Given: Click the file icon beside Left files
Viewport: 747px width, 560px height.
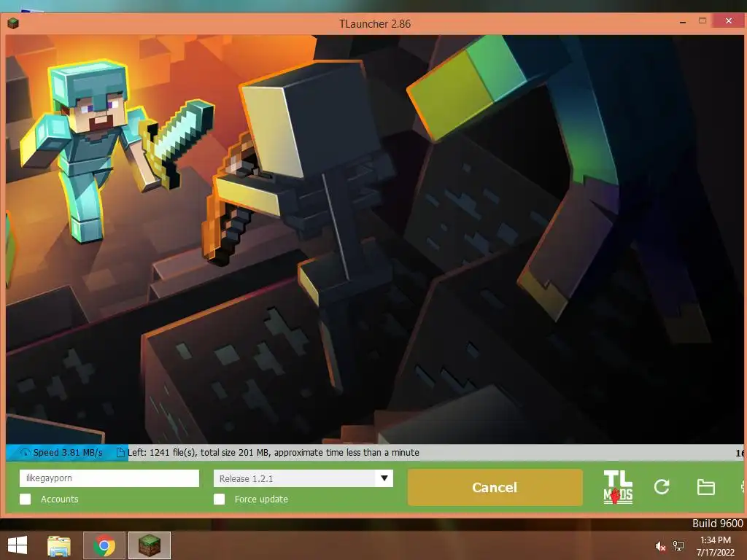Looking at the screenshot, I should (121, 452).
